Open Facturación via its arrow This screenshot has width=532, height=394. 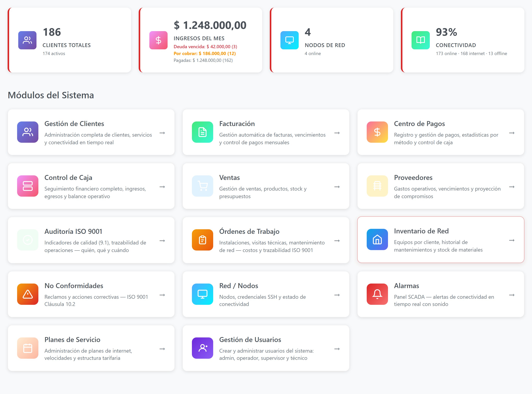click(x=337, y=133)
